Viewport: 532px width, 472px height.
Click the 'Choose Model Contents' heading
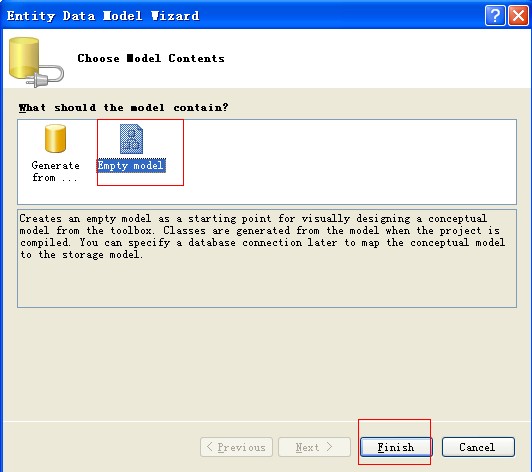151,58
